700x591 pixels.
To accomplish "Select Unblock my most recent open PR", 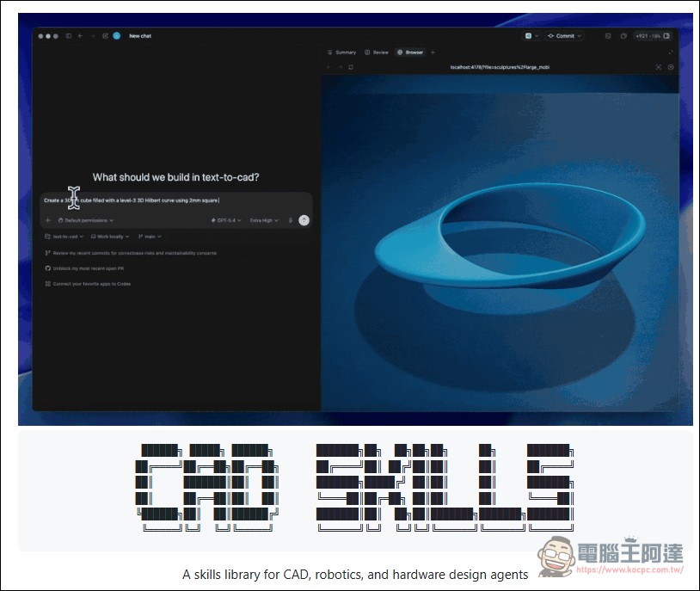I will click(x=84, y=268).
